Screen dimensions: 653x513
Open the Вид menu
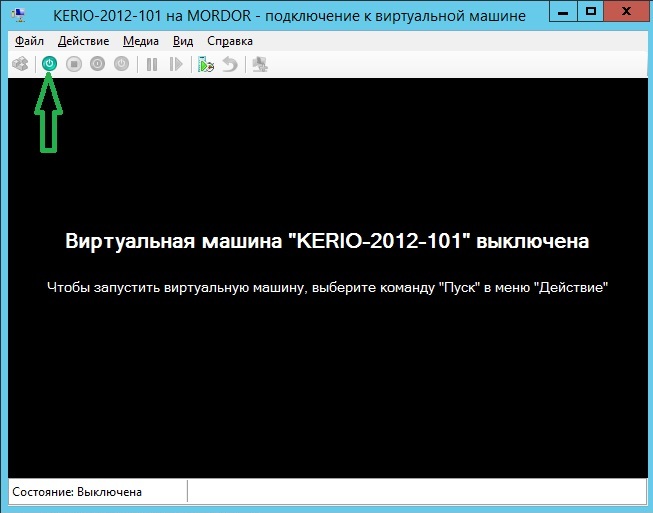pos(183,41)
